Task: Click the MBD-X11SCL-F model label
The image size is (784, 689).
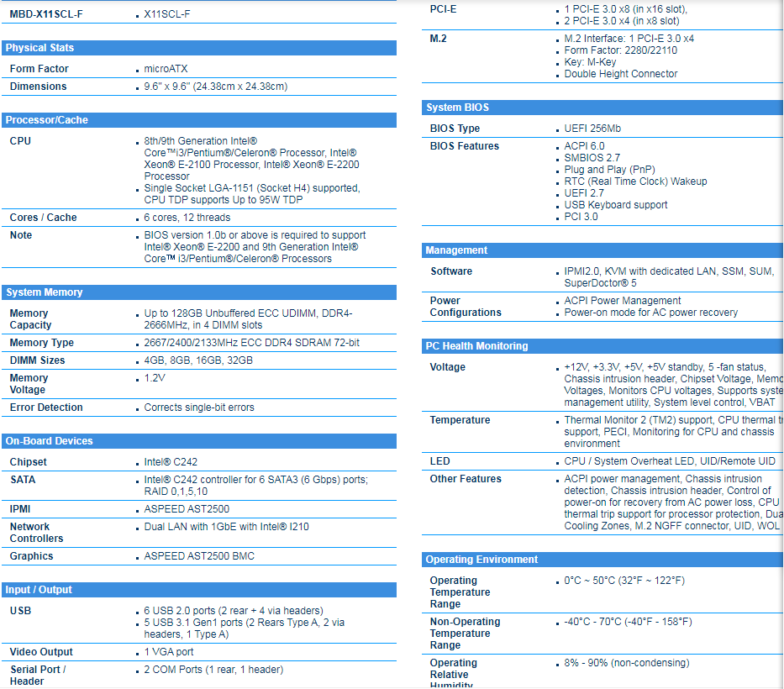Action: click(x=46, y=14)
